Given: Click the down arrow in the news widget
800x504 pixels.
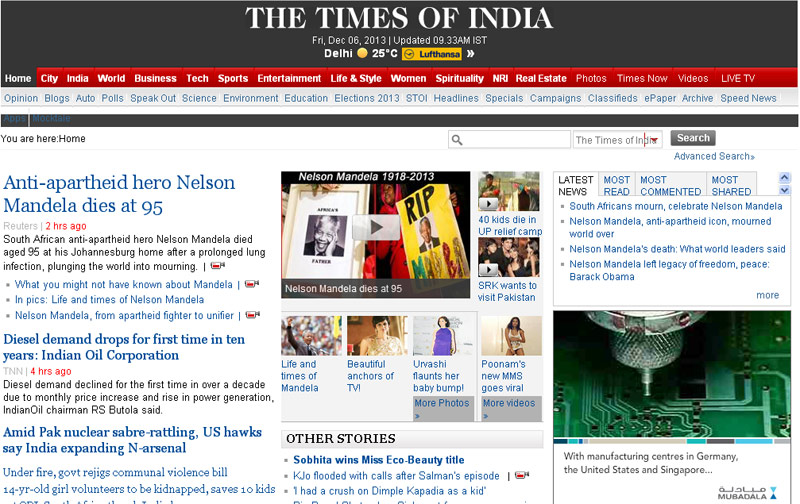Looking at the screenshot, I should [x=785, y=190].
